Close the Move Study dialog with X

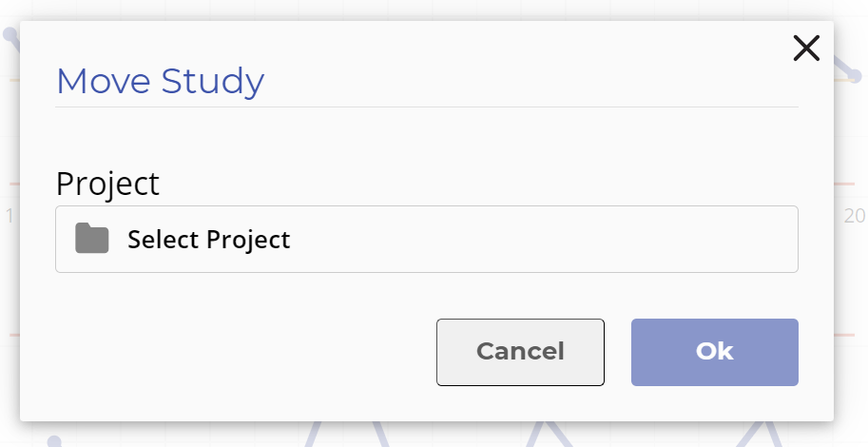(806, 49)
